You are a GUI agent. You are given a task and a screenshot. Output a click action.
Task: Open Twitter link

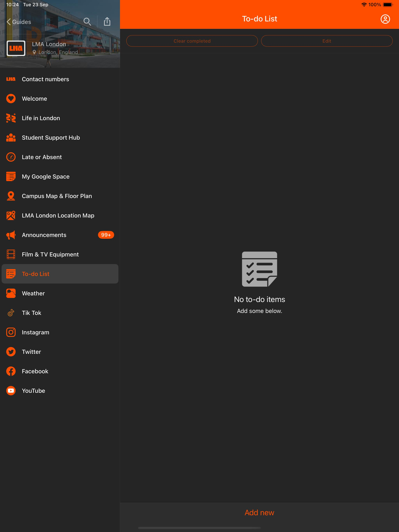(x=60, y=352)
